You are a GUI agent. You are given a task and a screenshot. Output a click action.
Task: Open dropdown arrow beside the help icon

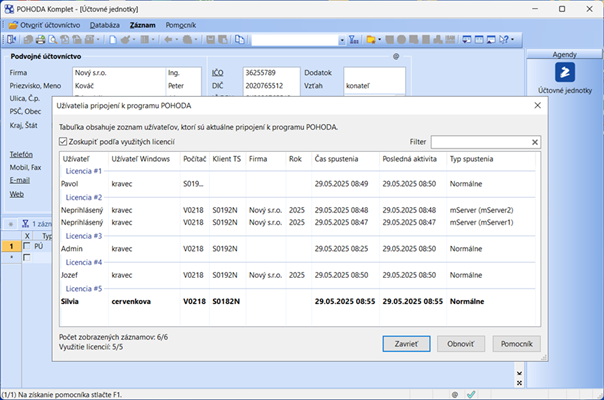(513, 39)
